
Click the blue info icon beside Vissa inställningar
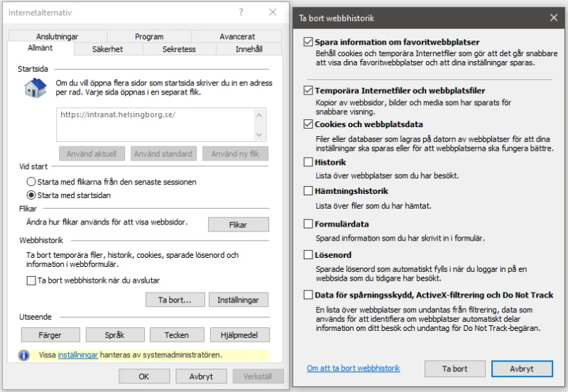[24, 355]
